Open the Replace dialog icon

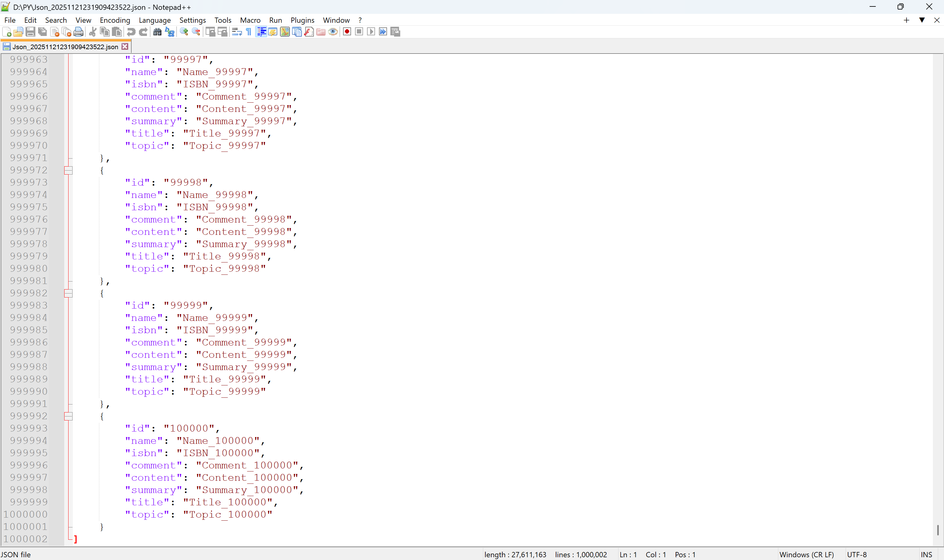tap(170, 32)
